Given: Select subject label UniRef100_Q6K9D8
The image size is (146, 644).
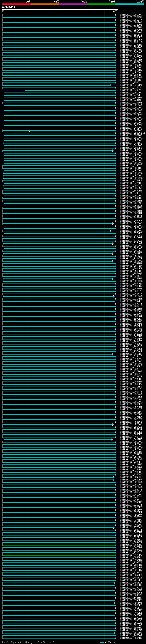Looking at the screenshot, I should (x=131, y=75).
